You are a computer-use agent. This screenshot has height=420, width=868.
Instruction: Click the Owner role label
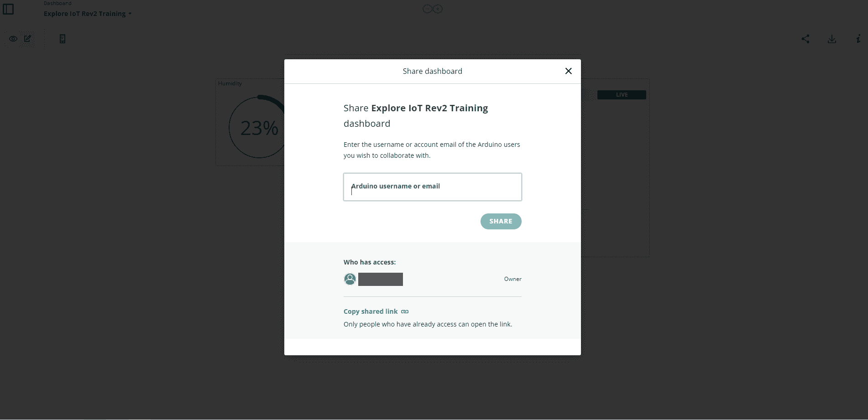tap(512, 279)
